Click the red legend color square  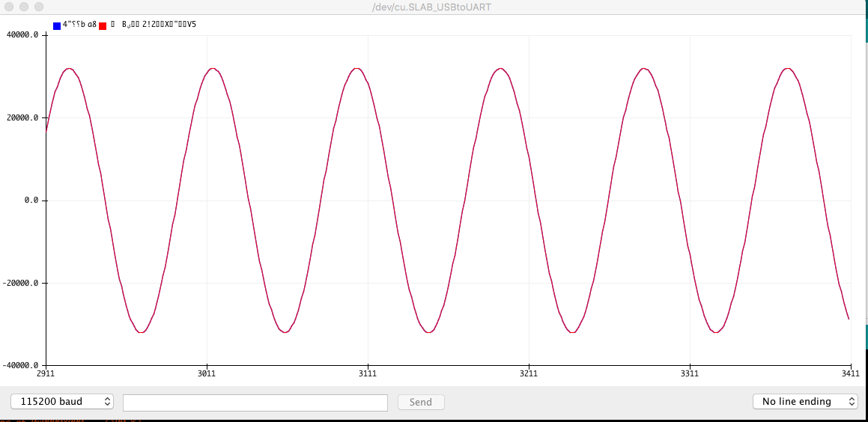coord(103,25)
